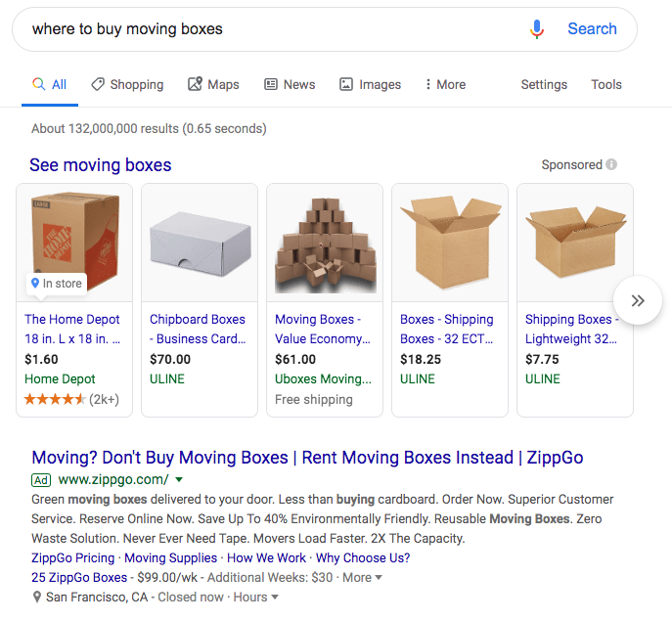Click the next products carousel arrow
This screenshot has height=622, width=672.
[x=638, y=300]
